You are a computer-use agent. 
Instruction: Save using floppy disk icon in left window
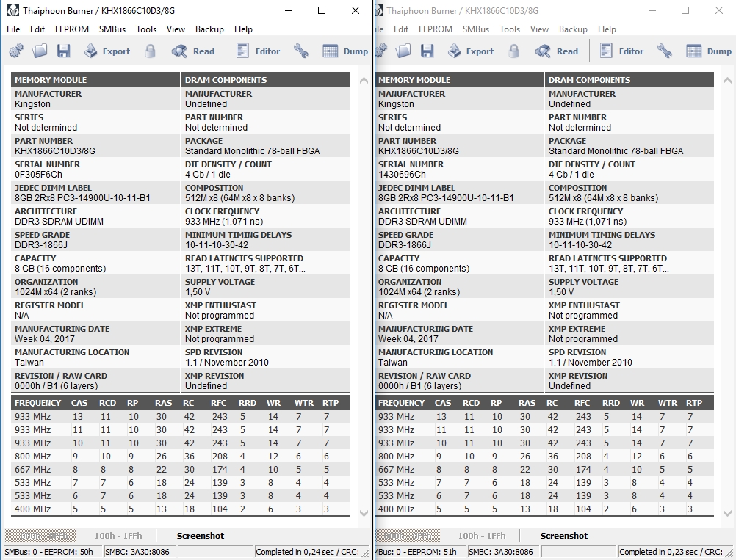(x=63, y=51)
